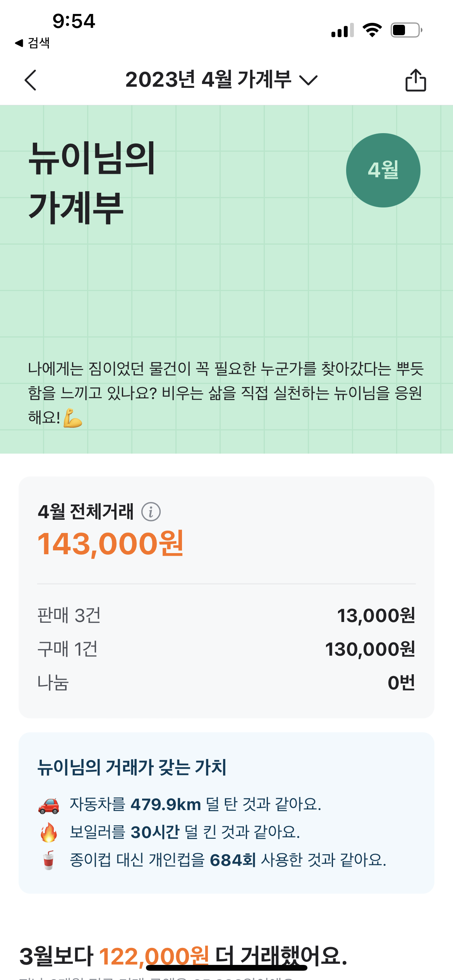Tap the red car emoji icon
Viewport: 453px width, 980px height.
click(49, 805)
